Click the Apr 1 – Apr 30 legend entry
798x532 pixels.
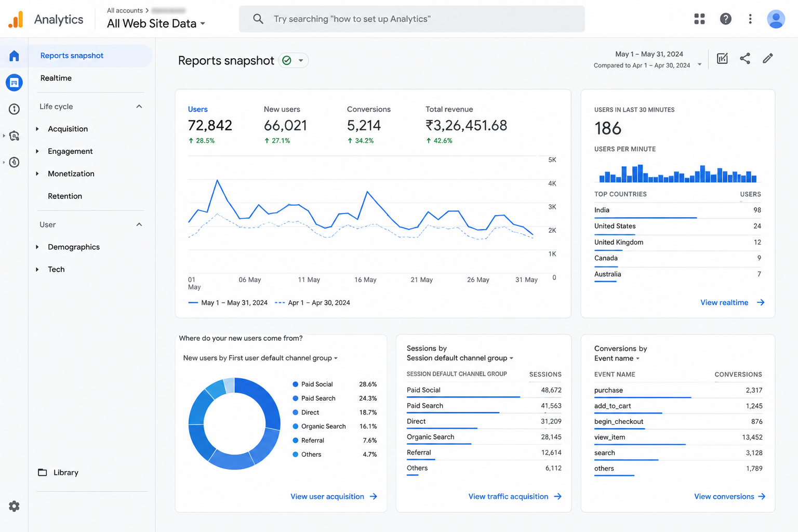pyautogui.click(x=312, y=303)
